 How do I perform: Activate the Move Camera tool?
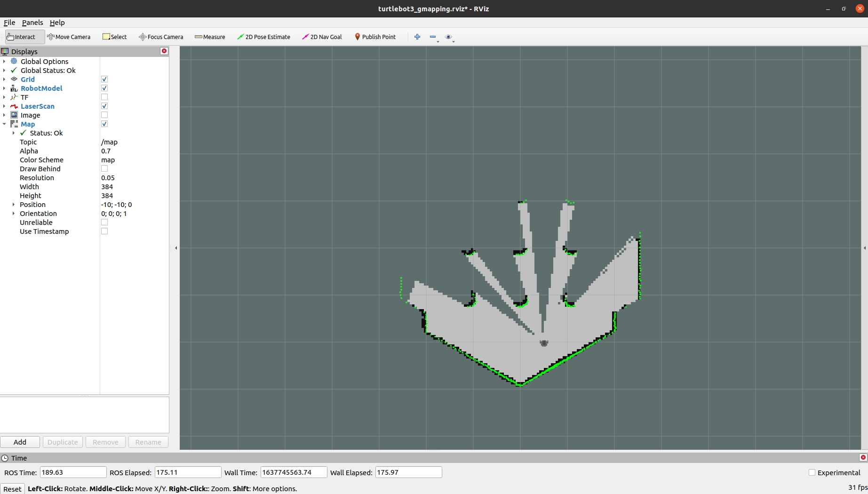(x=69, y=37)
